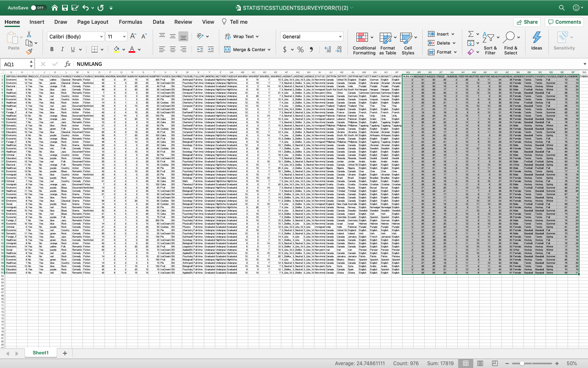Click Format as Table
The image size is (588, 368).
(388, 43)
